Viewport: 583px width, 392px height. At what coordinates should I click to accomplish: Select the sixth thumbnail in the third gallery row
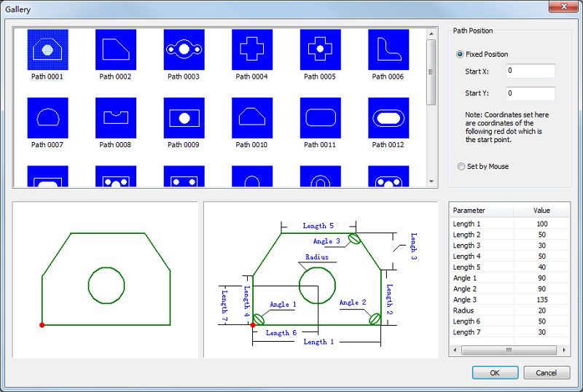388,176
